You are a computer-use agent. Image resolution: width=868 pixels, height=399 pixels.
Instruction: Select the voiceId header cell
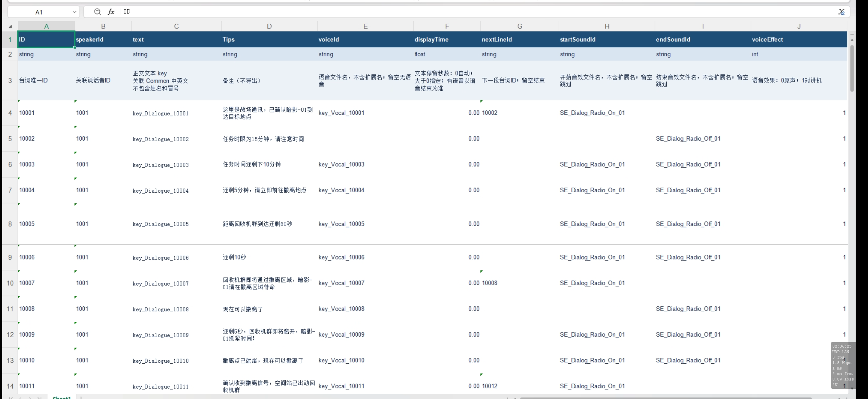[x=365, y=39]
